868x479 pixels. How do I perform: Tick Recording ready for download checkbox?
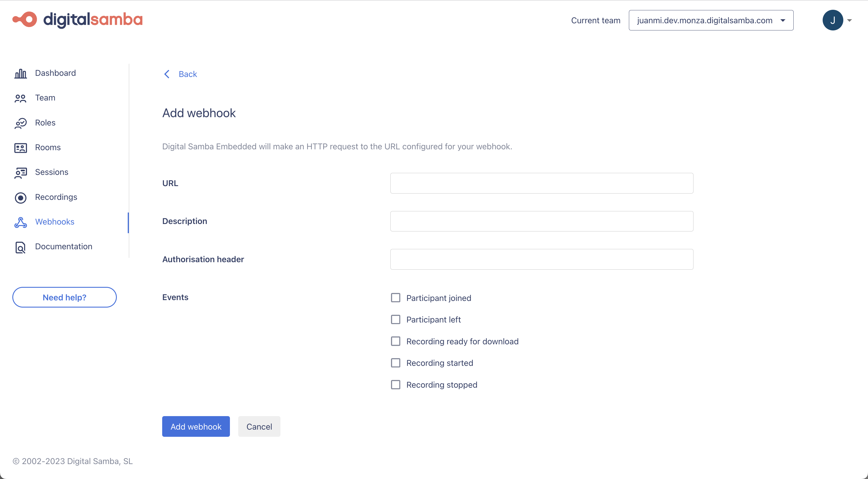(x=396, y=341)
